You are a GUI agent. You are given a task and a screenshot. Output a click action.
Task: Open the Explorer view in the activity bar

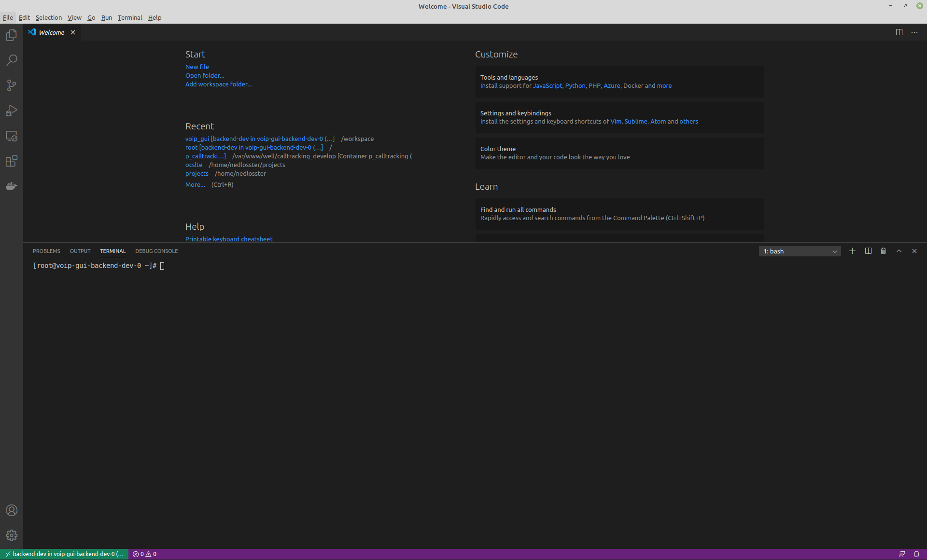click(12, 35)
